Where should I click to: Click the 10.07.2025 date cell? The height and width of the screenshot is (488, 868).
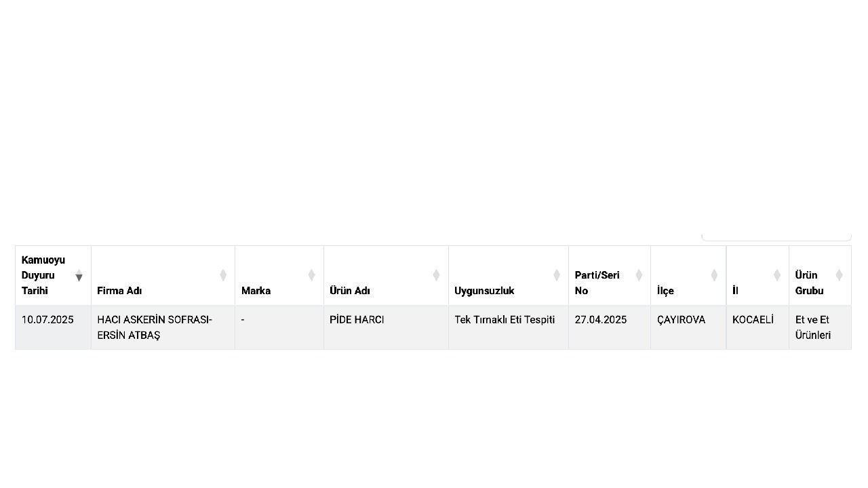pyautogui.click(x=53, y=327)
